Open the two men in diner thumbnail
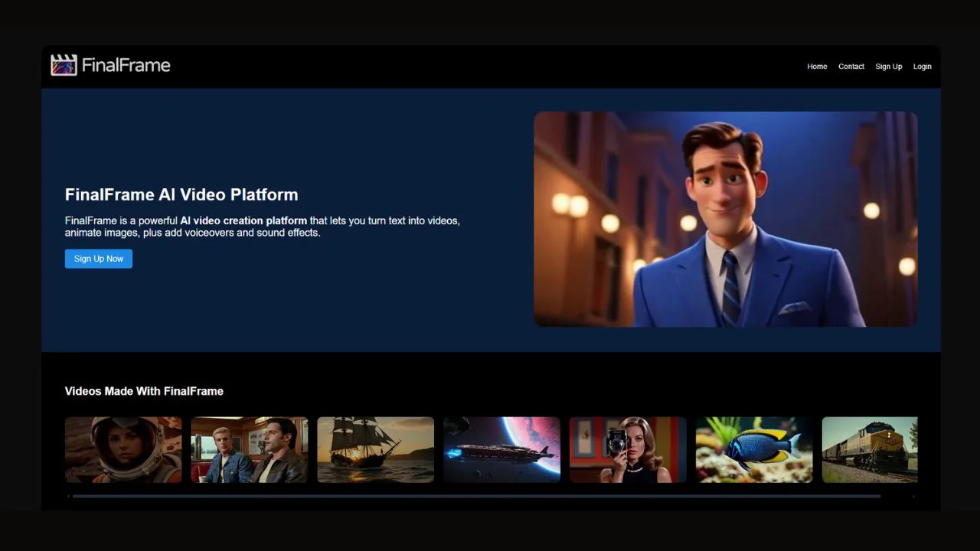The image size is (980, 551). [249, 449]
